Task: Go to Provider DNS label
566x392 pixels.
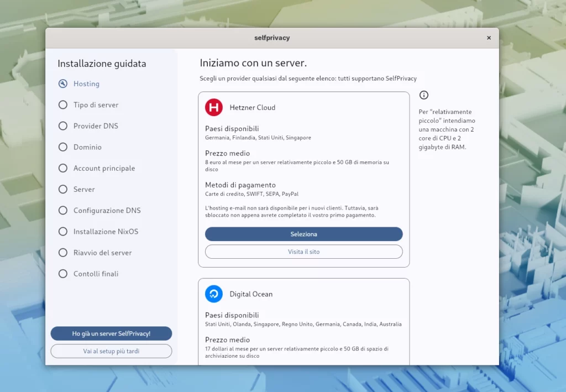Action: click(96, 126)
